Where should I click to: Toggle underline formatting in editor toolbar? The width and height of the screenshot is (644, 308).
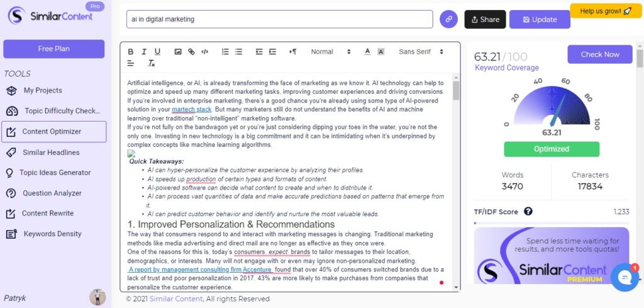[x=157, y=52]
